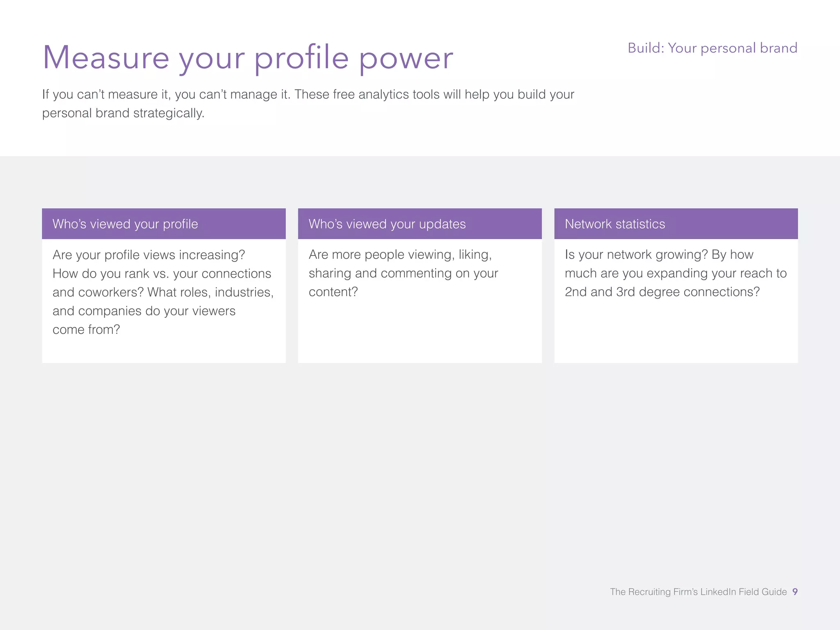Select the 'Network statistics' header
This screenshot has width=840, height=630.
pos(676,224)
